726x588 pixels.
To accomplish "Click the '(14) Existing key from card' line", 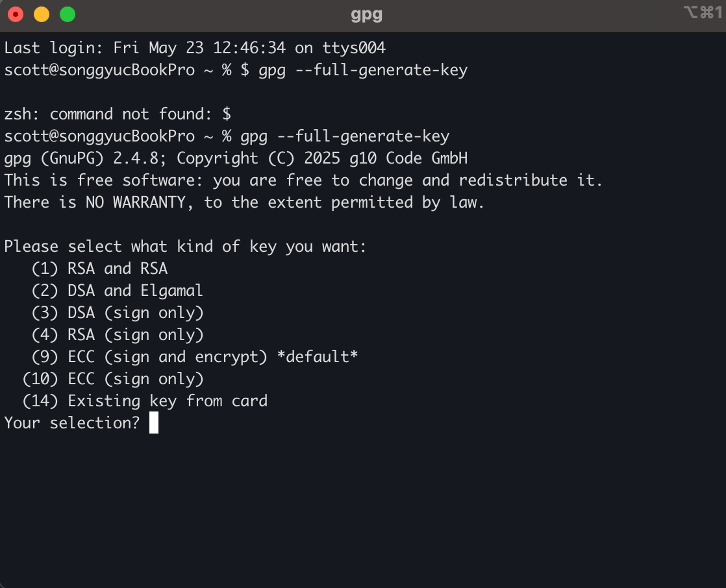I will [145, 401].
